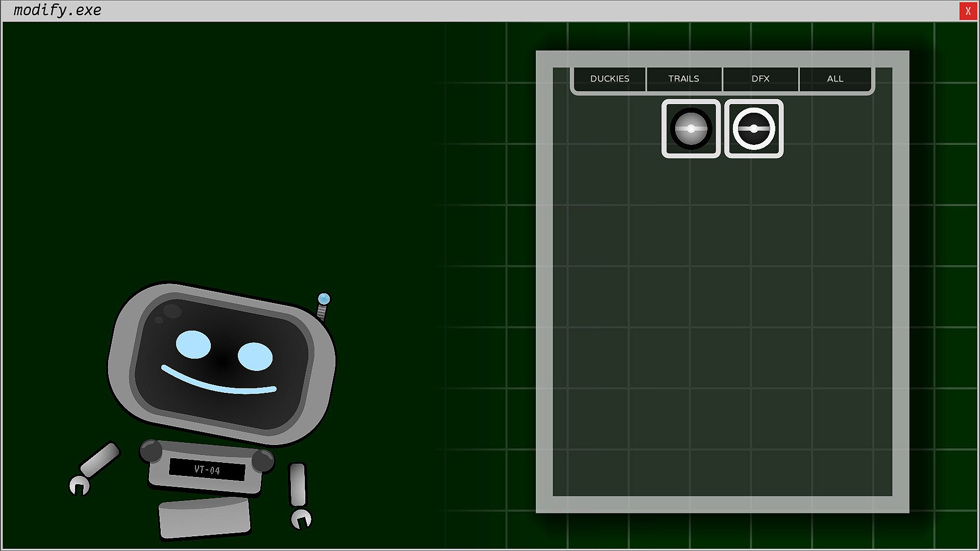The image size is (980, 551).
Task: Open the DFX tab
Action: (x=760, y=79)
